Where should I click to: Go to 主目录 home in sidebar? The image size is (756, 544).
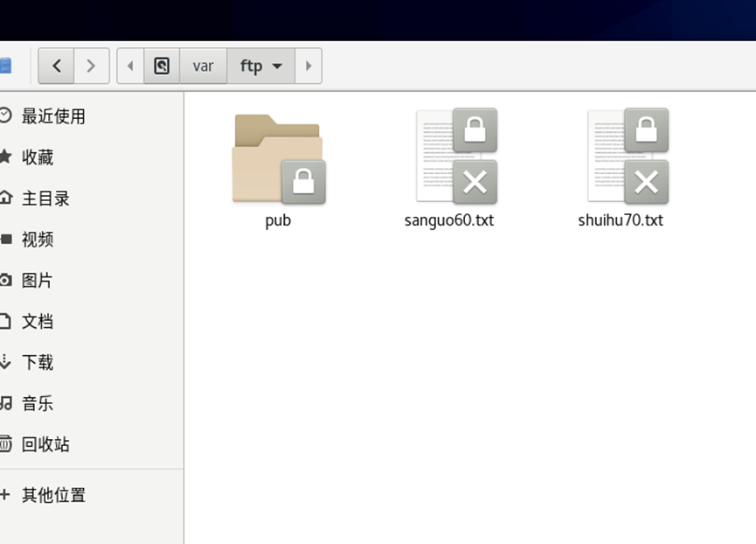[x=92, y=199]
